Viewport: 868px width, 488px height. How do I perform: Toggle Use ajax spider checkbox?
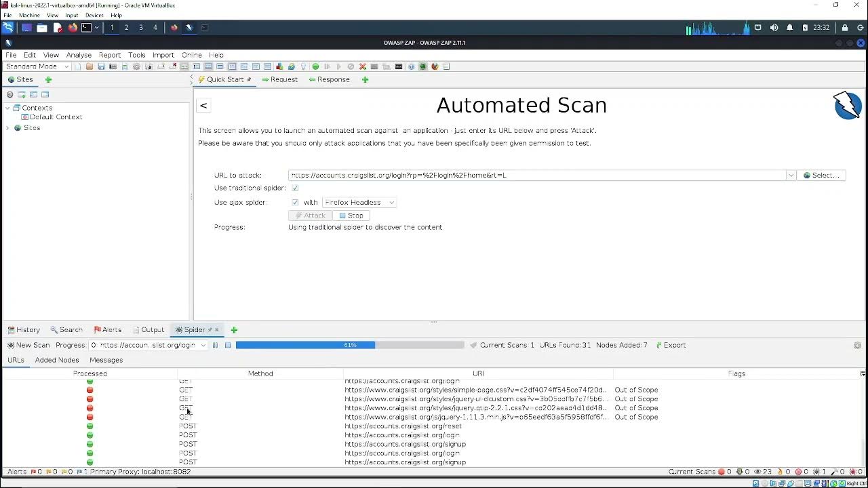(x=295, y=202)
